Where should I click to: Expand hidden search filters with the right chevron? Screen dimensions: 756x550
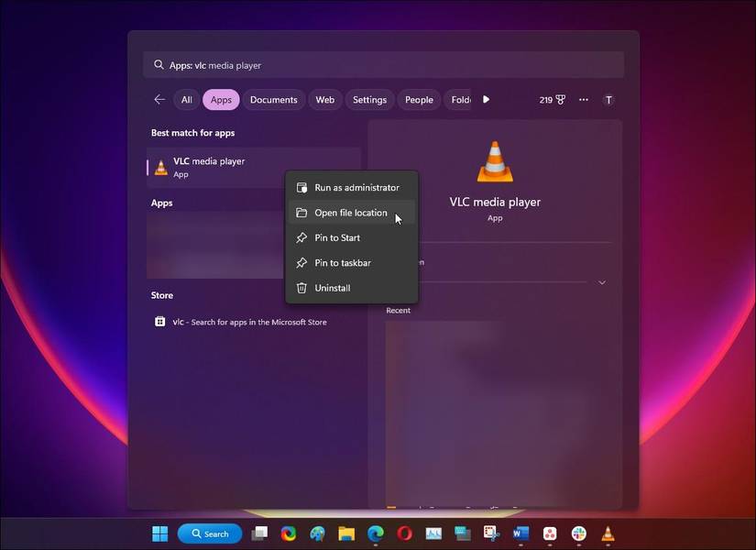[x=487, y=99]
